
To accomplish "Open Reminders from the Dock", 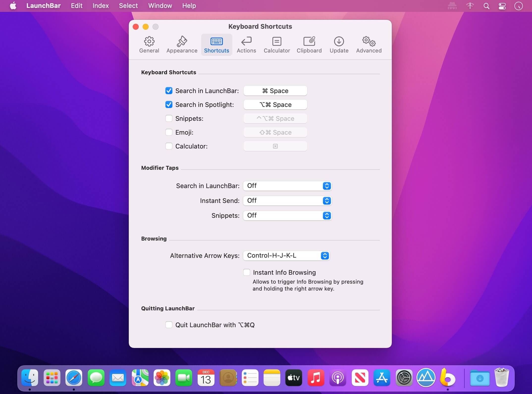I will coord(250,378).
